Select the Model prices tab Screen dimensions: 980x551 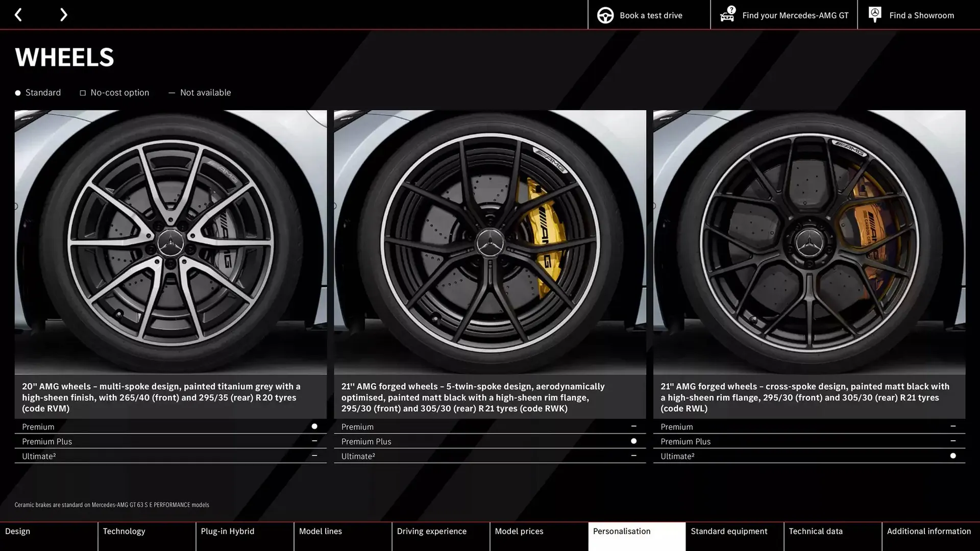click(538, 536)
